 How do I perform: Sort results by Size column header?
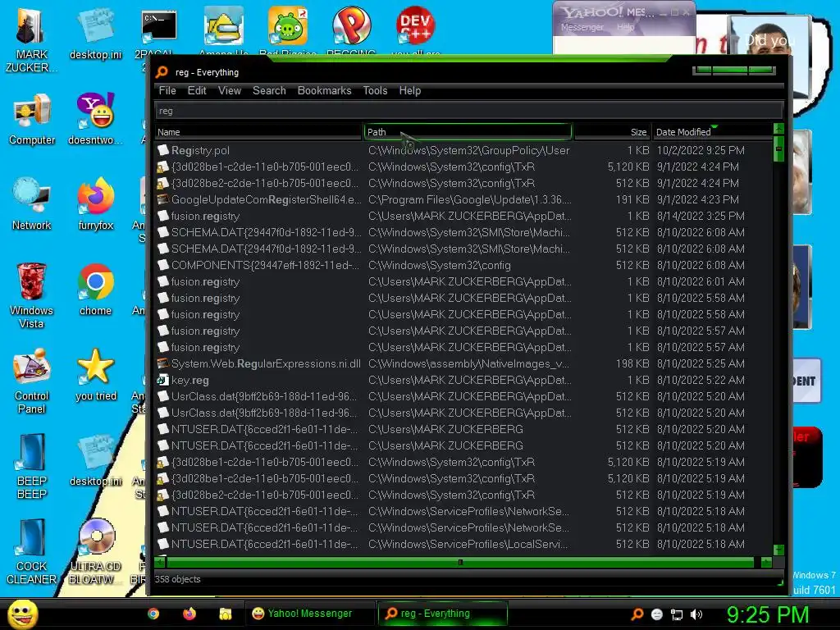click(612, 132)
